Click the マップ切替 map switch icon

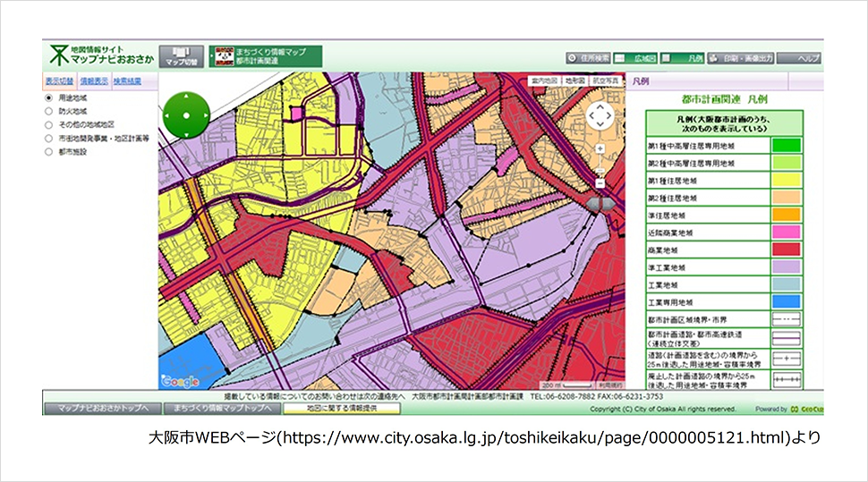(x=182, y=55)
